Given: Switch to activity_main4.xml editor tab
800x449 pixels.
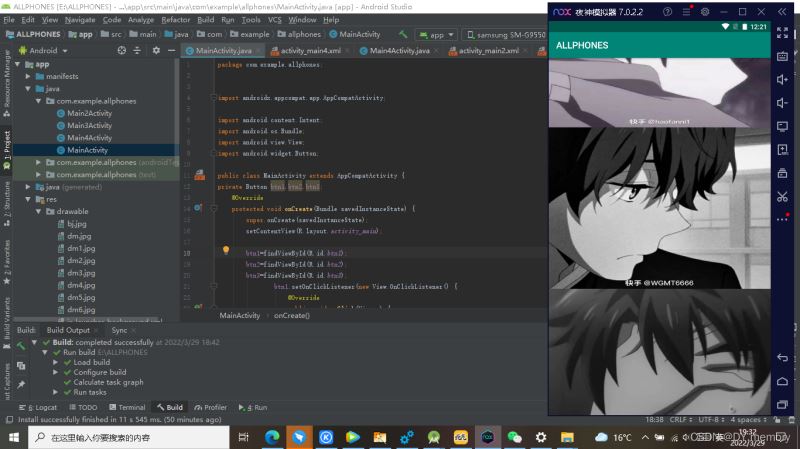Looking at the screenshot, I should coord(309,51).
